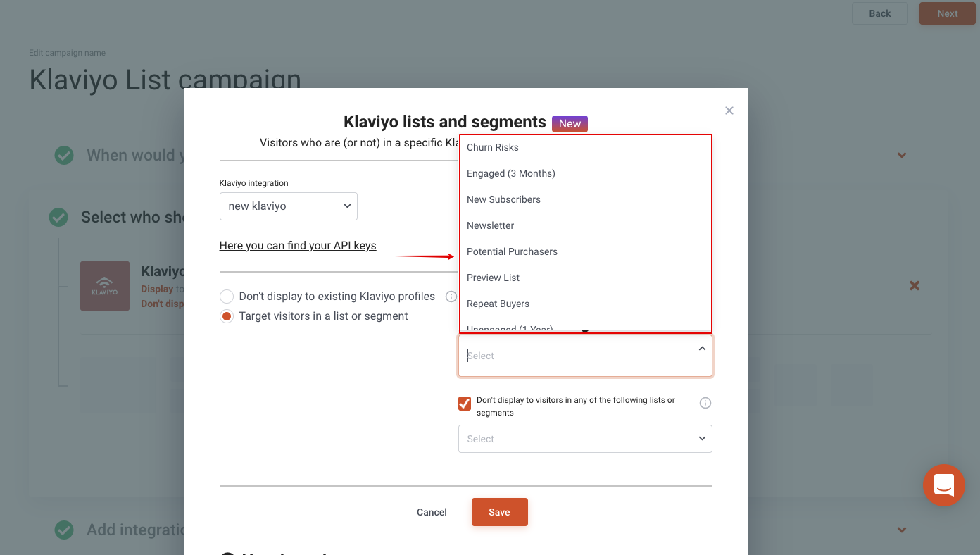Expand the When would you section chevron
The image size is (980, 555).
click(902, 155)
